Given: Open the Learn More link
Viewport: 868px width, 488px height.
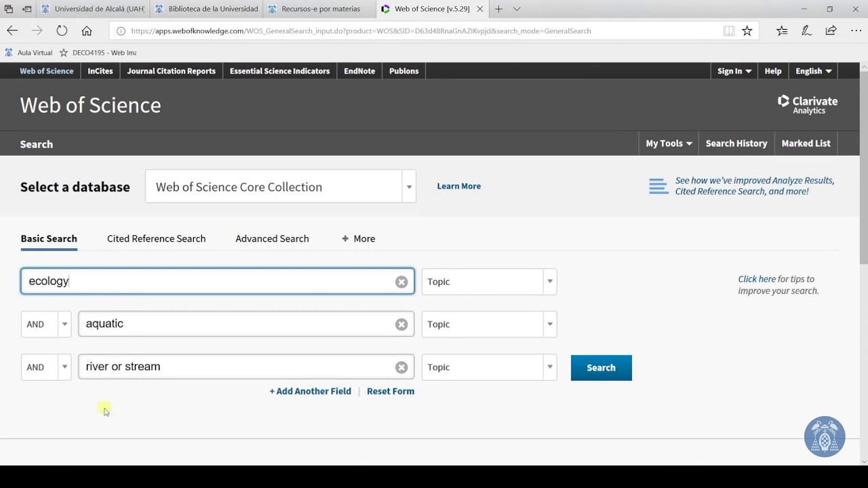Looking at the screenshot, I should click(458, 186).
